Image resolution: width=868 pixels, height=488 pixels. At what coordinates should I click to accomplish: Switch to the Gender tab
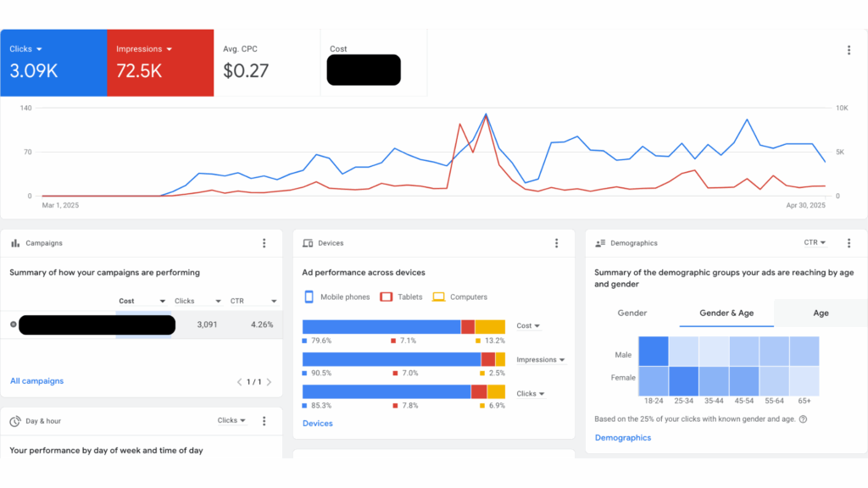tap(632, 313)
